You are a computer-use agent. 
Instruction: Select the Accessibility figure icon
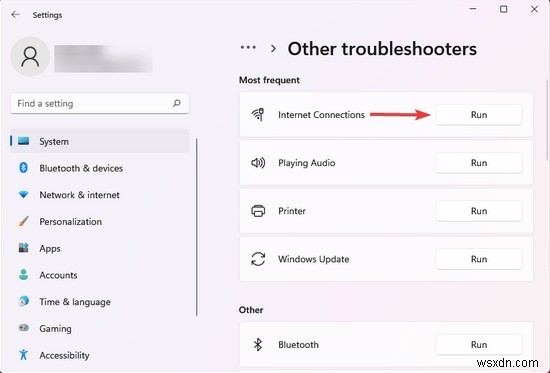click(x=24, y=355)
